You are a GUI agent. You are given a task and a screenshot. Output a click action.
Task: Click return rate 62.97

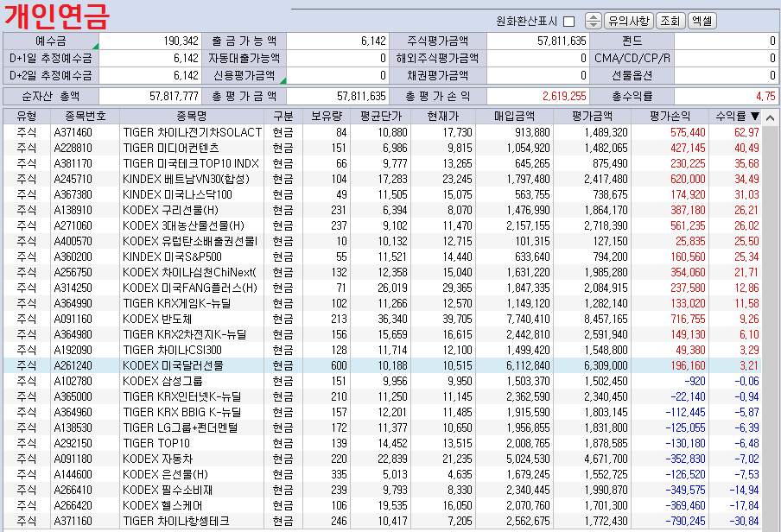746,132
